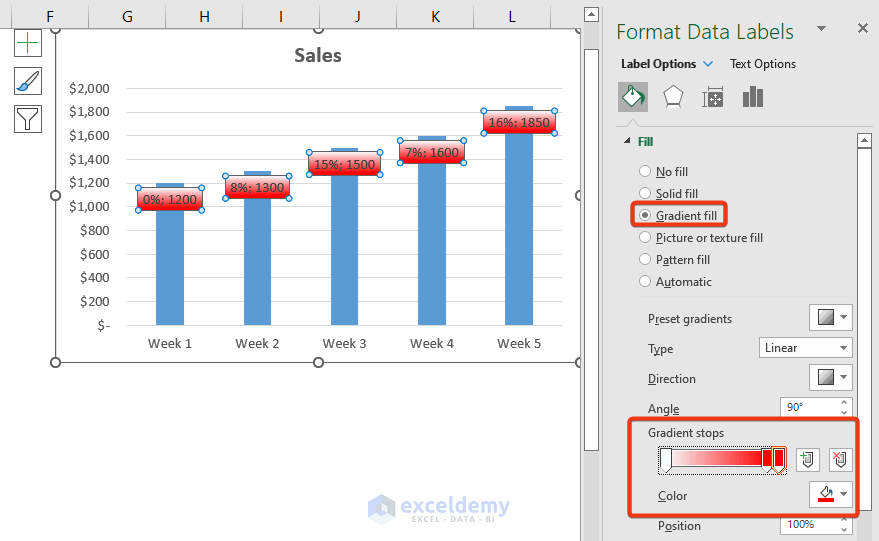Image resolution: width=879 pixels, height=541 pixels.
Task: Open Format Data Labels pane options arrow
Action: 821,28
